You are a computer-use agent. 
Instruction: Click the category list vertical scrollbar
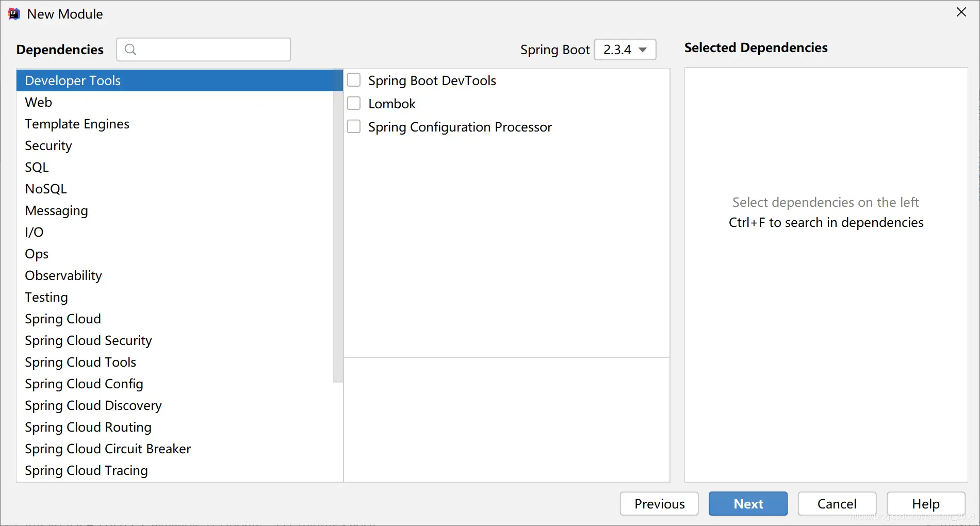pos(338,226)
